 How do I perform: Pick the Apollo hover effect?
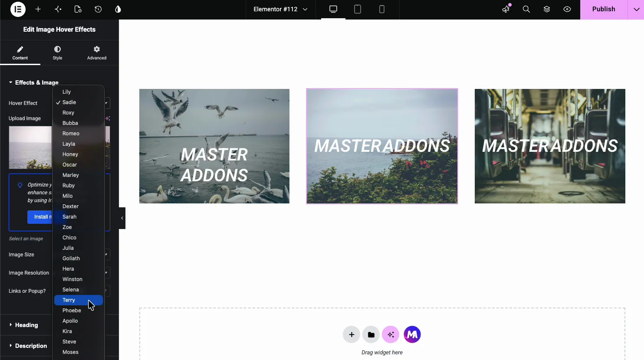click(79, 321)
